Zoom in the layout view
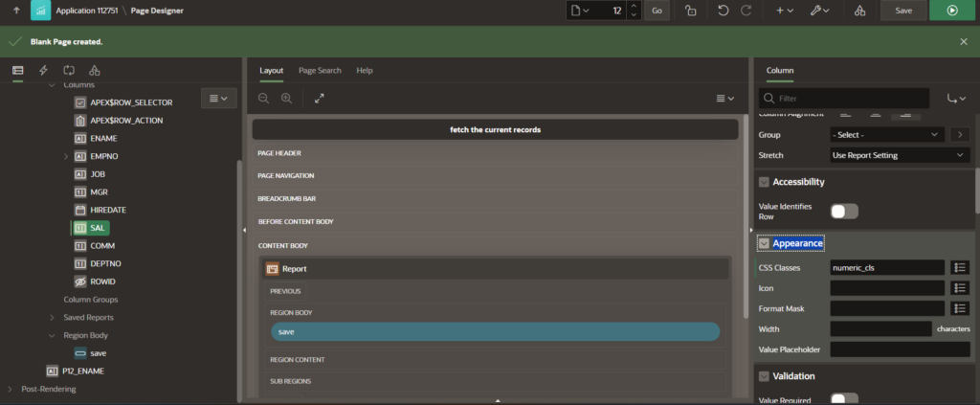Image resolution: width=980 pixels, height=405 pixels. pos(286,98)
